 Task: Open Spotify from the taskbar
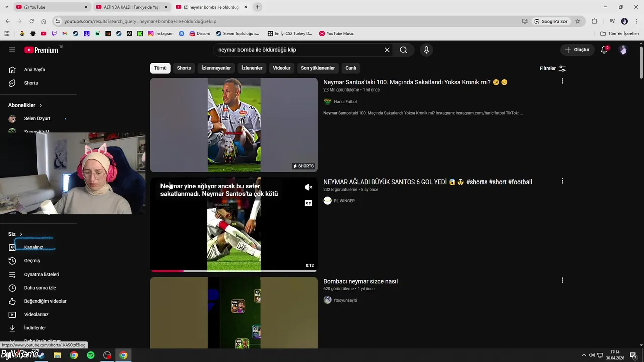[91, 355]
